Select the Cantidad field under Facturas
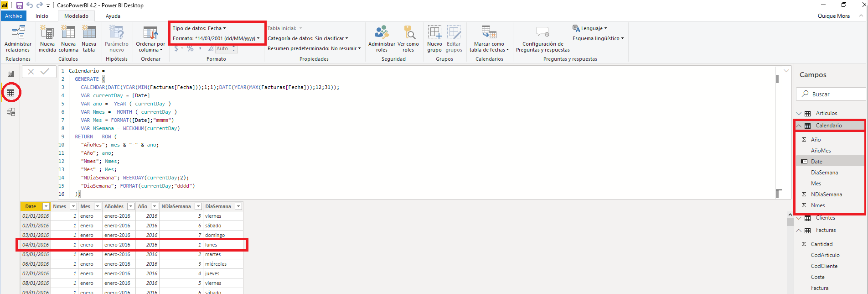868x294 pixels. [x=821, y=244]
